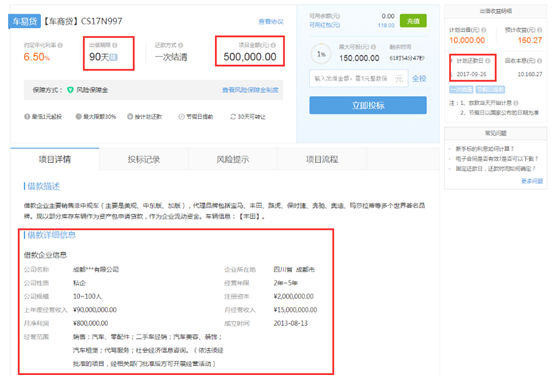Click the blue 立即投标 button
Image resolution: width=557 pixels, height=377 pixels.
[368, 105]
